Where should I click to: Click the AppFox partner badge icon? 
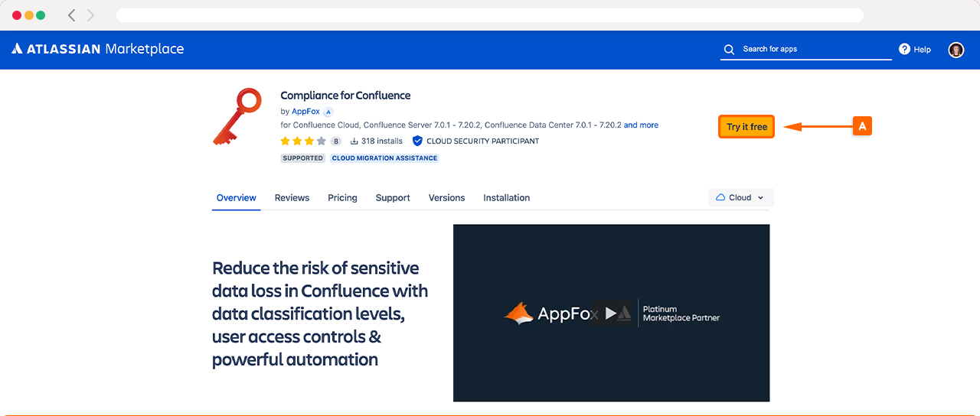[328, 112]
